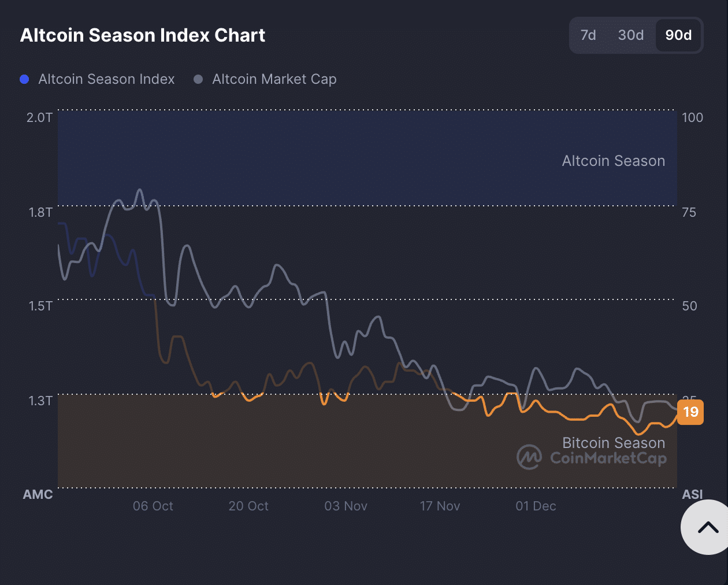Click the 03 Nov axis label
This screenshot has width=728, height=585.
(x=346, y=506)
